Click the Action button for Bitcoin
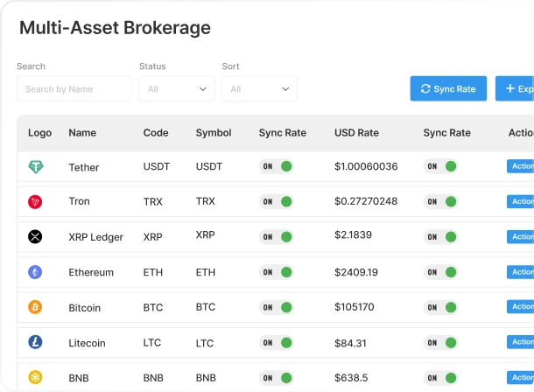The image size is (534, 392). click(x=520, y=306)
